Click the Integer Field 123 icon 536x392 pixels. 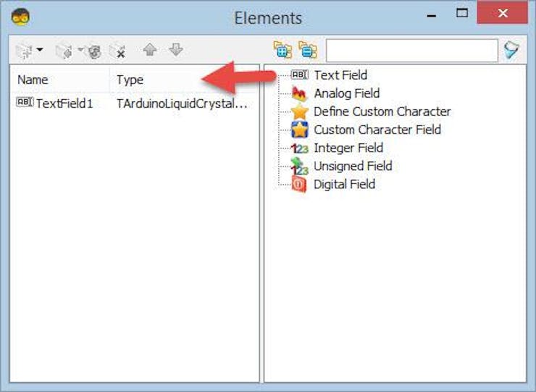tap(299, 148)
